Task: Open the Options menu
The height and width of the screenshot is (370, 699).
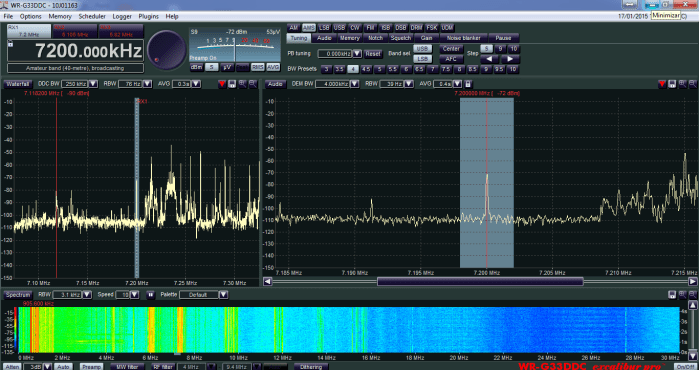Action: [x=30, y=16]
